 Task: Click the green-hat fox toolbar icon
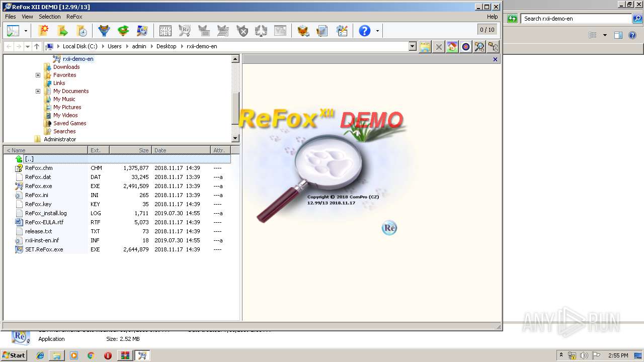pos(123,31)
